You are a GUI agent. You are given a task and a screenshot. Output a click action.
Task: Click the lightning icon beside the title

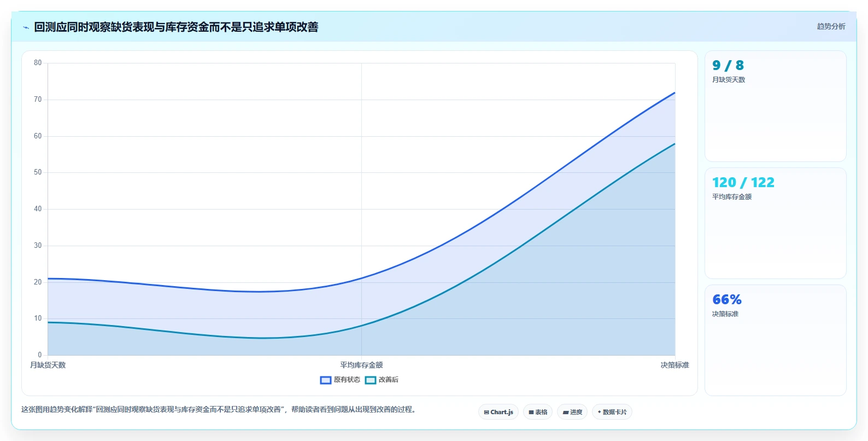coord(26,27)
